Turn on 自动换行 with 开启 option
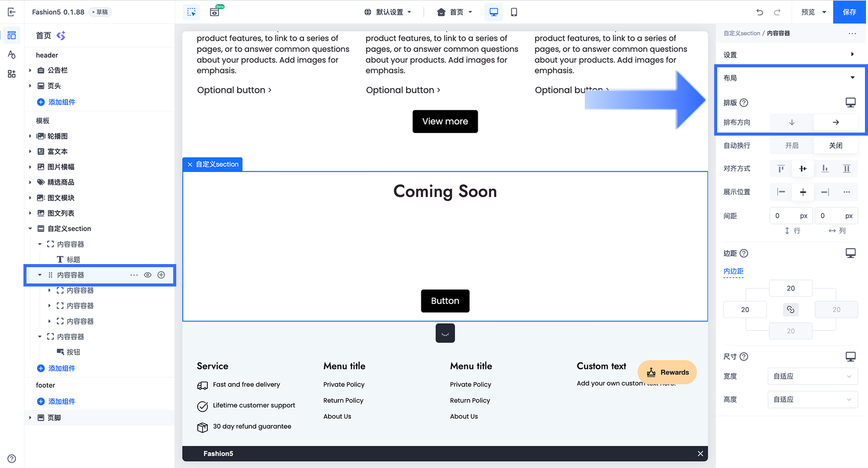 click(792, 146)
